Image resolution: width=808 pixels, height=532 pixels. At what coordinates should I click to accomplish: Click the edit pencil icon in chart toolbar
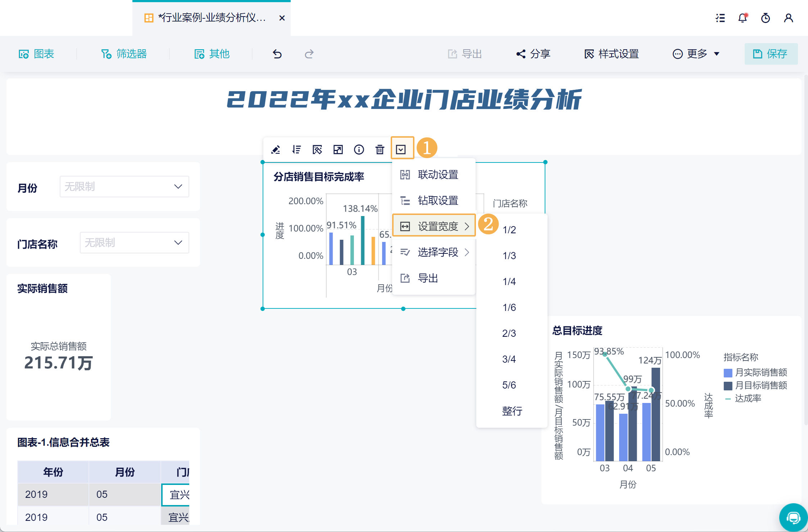276,150
